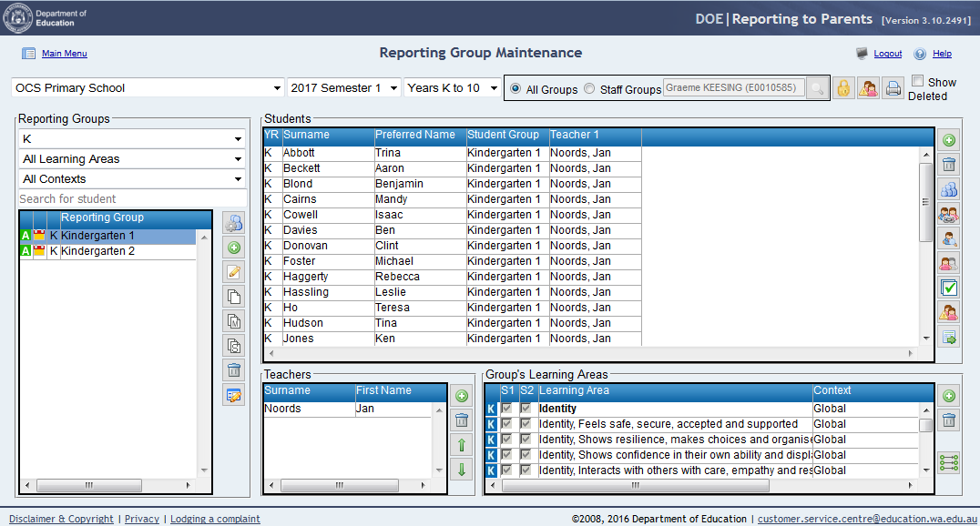
Task: Open the 2017 Semester 1 dropdown
Action: click(x=344, y=88)
